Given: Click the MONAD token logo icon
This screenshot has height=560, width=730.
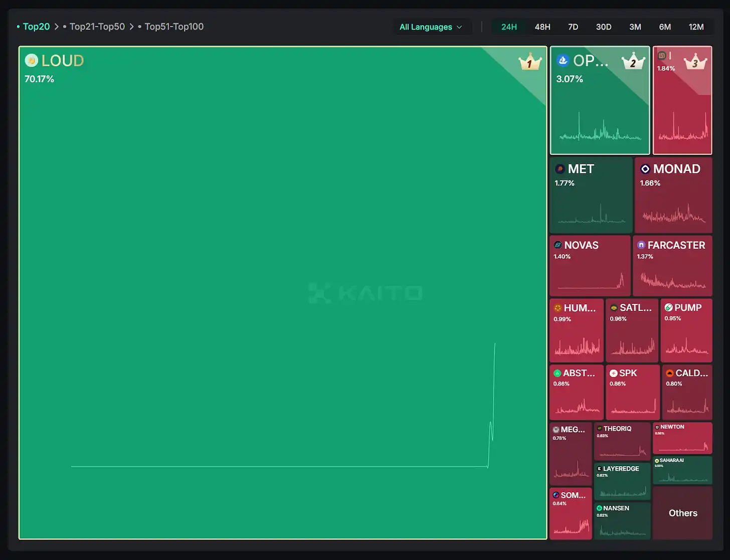Looking at the screenshot, I should (645, 169).
